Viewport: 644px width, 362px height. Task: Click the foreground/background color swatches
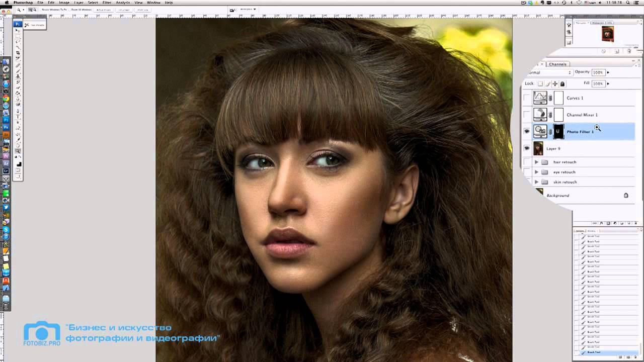(19, 164)
